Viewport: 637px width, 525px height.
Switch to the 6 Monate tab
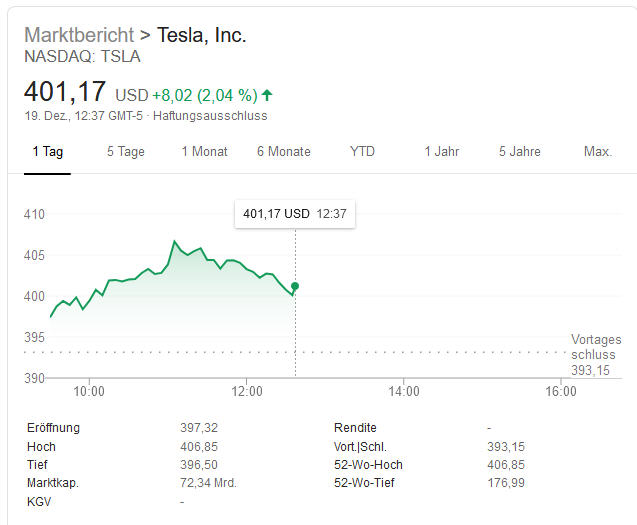(283, 152)
